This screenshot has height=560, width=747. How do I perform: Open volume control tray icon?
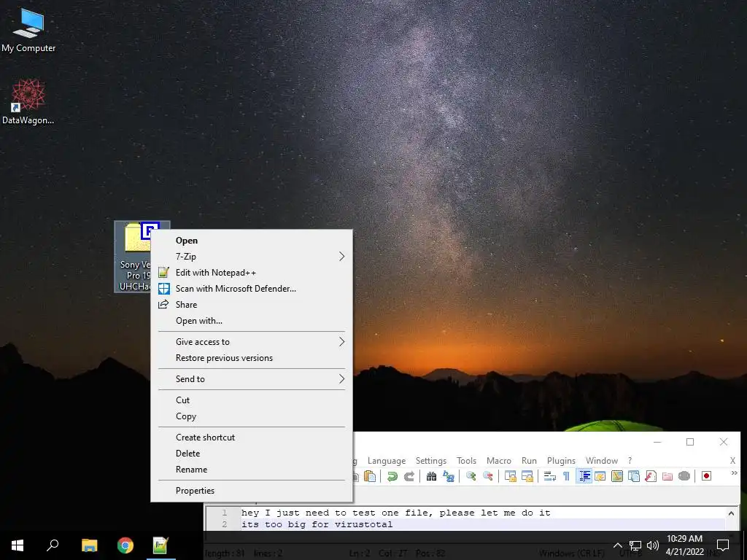(x=653, y=545)
